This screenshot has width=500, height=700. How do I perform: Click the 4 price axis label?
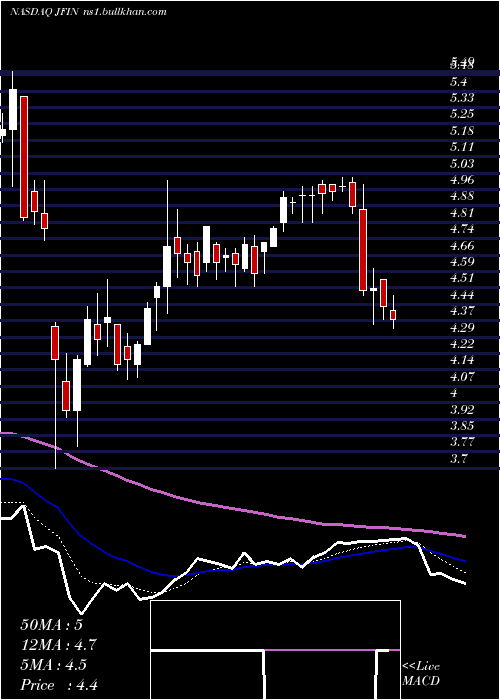[x=454, y=393]
